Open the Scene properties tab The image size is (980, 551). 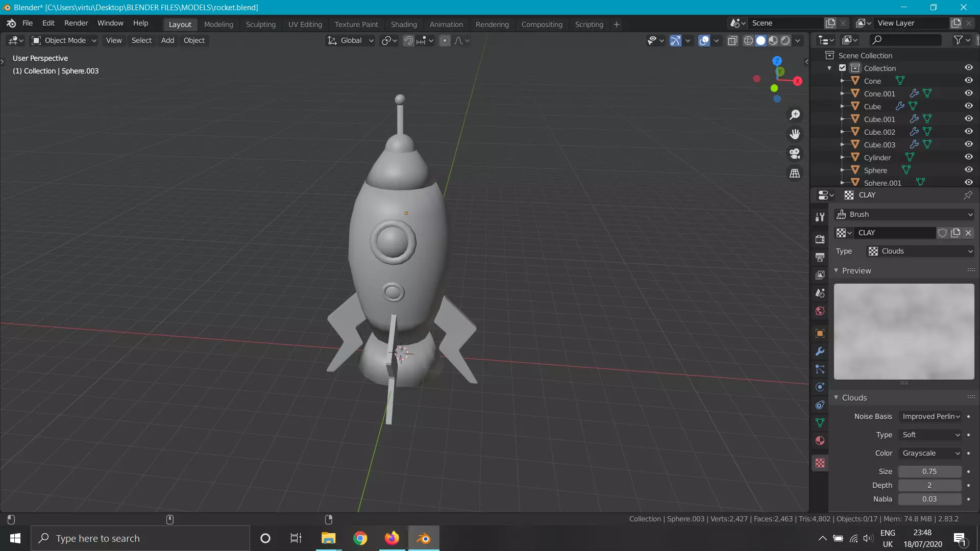(820, 293)
